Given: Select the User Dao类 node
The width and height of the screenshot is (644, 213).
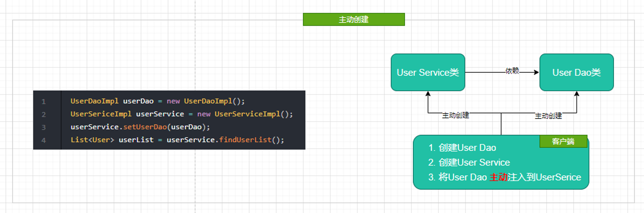Looking at the screenshot, I should pyautogui.click(x=576, y=72).
